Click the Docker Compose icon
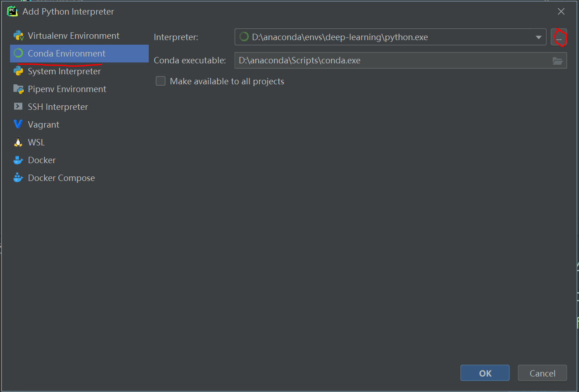 coord(18,178)
